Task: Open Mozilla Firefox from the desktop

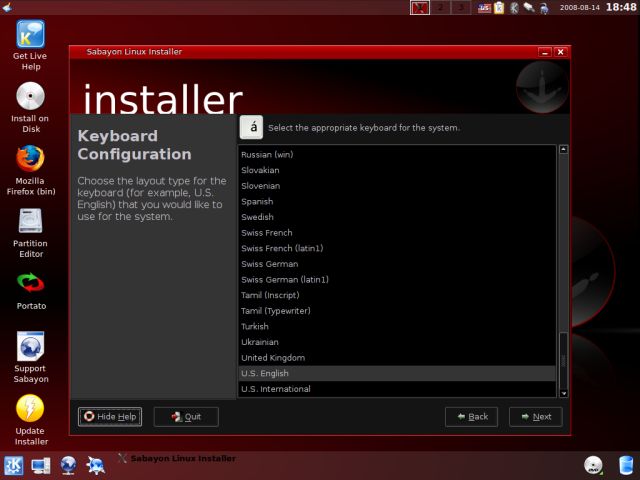Action: point(30,159)
